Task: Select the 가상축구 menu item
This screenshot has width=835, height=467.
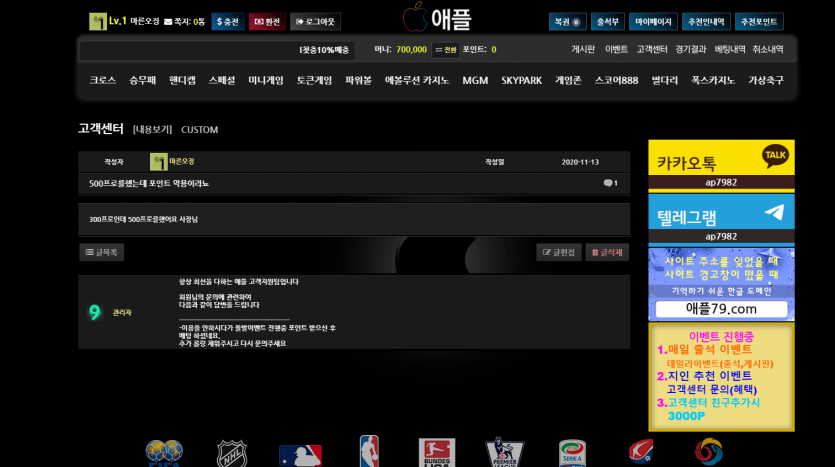Action: pos(766,80)
